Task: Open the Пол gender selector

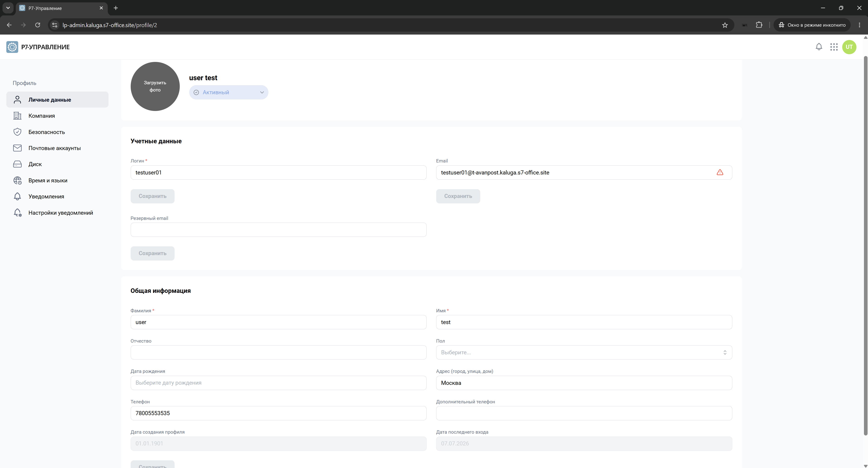Action: click(x=584, y=353)
